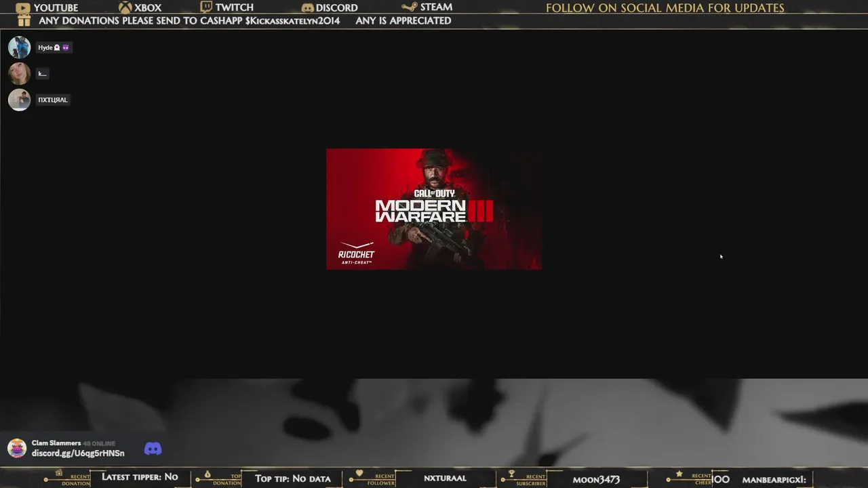Click the gift box icon beside donations text
The image size is (868, 488).
[x=24, y=20]
